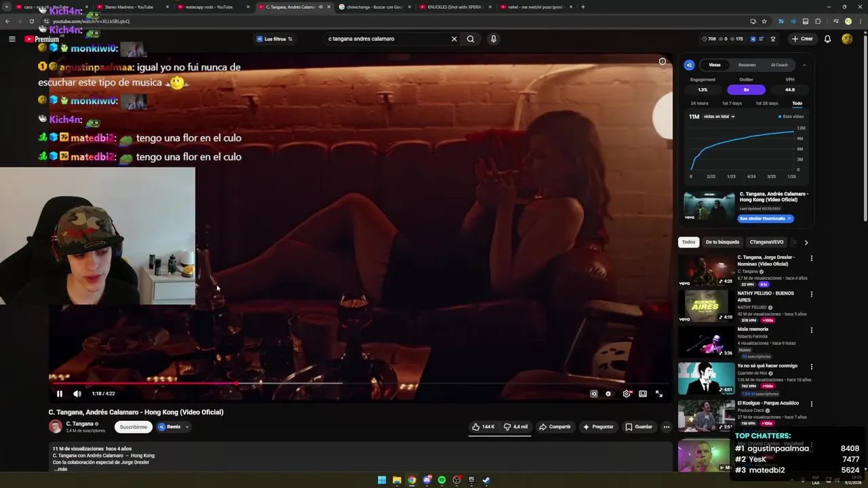Select AI Coach tab
The image size is (868, 488).
pos(779,65)
